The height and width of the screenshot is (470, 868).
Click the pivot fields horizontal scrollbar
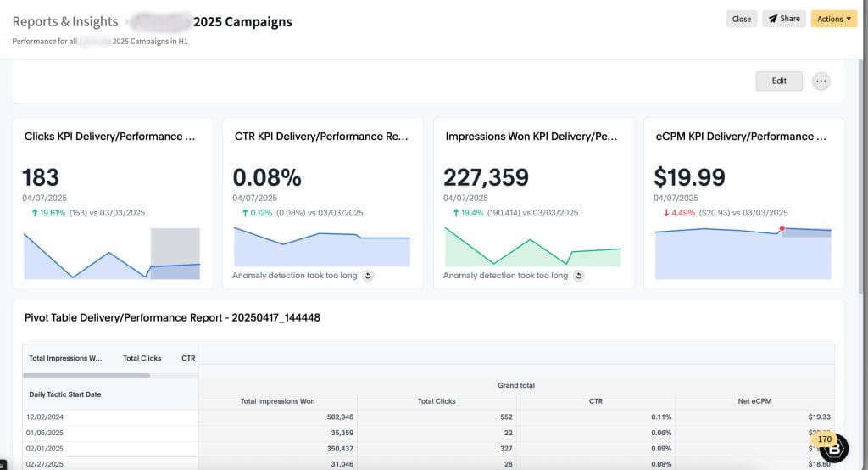[86, 374]
